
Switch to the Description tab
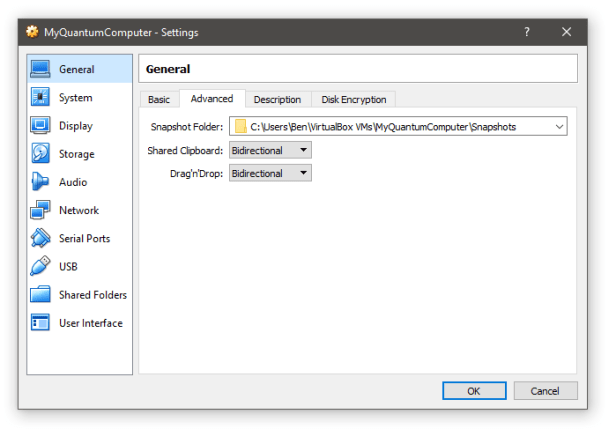tap(277, 99)
